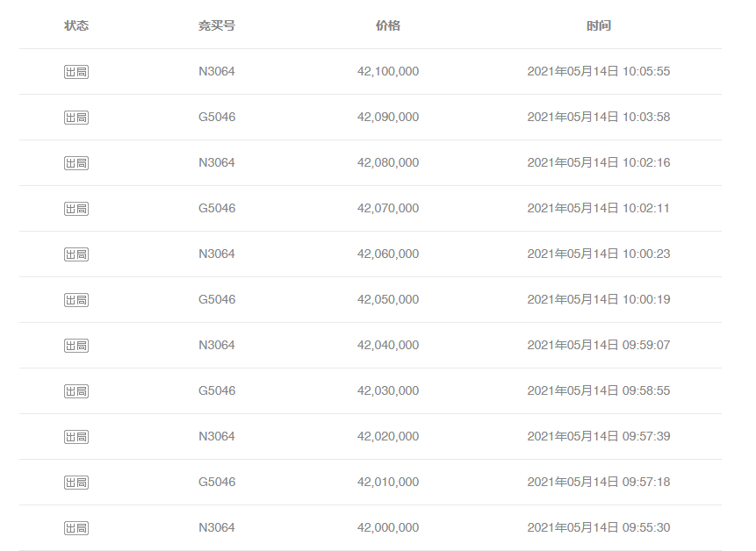Select the 出局 badge for the 42,040,000 bid

point(76,346)
